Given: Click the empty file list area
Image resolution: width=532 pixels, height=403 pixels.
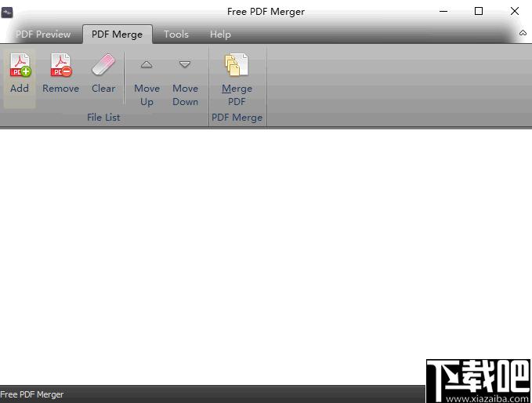Looking at the screenshot, I should [x=266, y=256].
